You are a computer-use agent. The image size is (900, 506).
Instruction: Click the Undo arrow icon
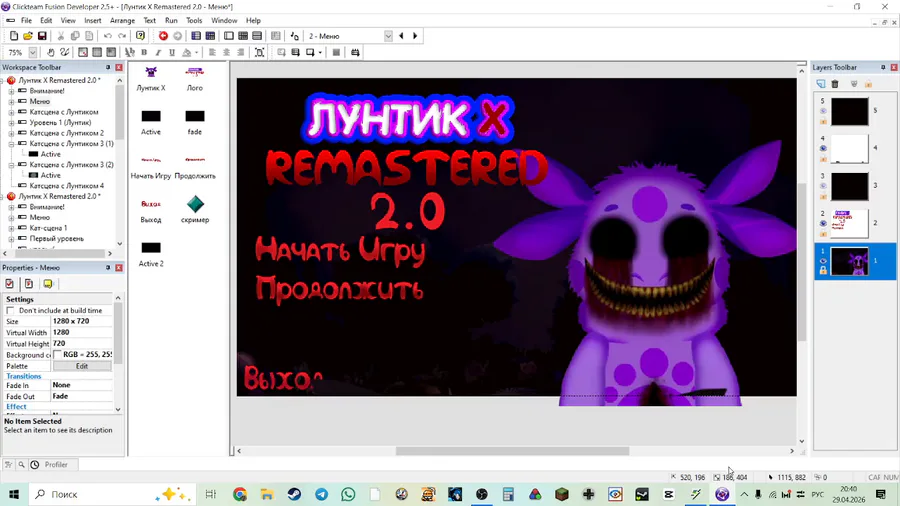point(108,36)
